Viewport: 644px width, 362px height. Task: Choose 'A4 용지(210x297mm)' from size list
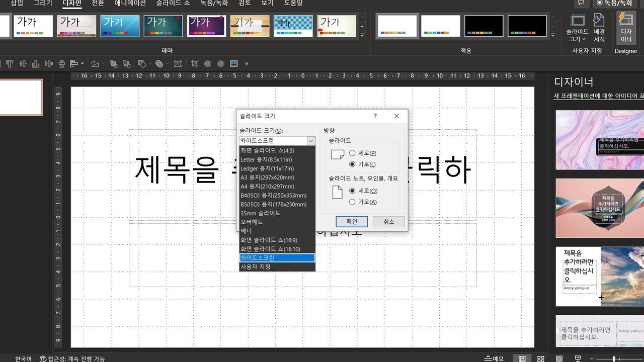click(277, 186)
